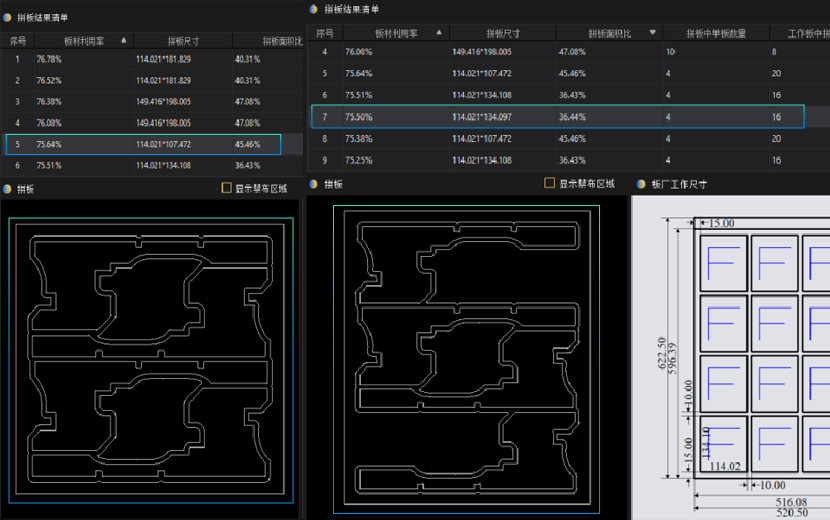
Task: Select row 1 with 76.78% utilization
Action: point(152,59)
